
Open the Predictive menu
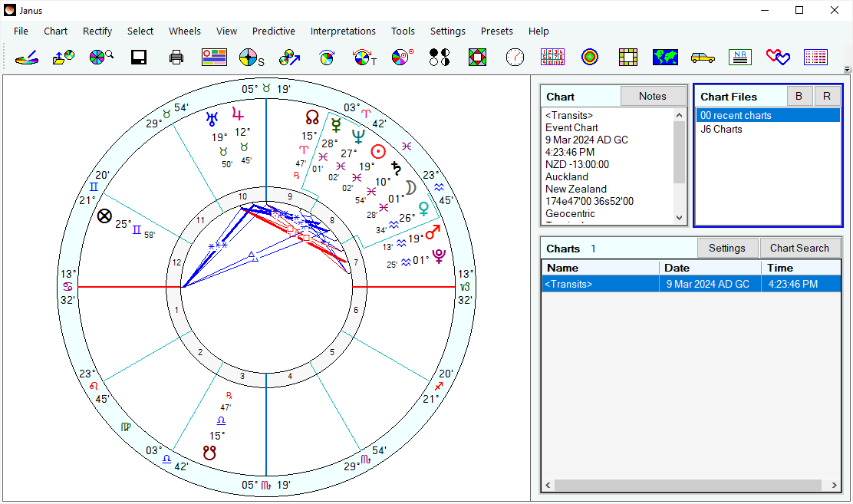273,31
